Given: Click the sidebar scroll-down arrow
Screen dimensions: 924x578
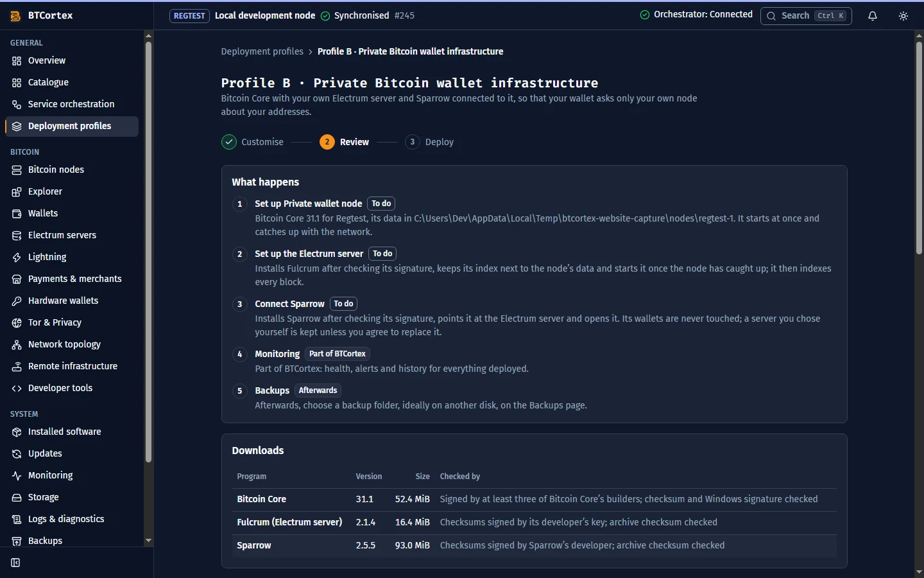Looking at the screenshot, I should 148,541.
